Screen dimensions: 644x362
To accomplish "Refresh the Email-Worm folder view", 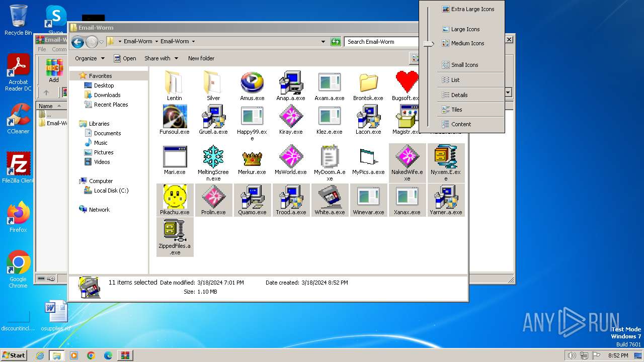I will tap(336, 42).
